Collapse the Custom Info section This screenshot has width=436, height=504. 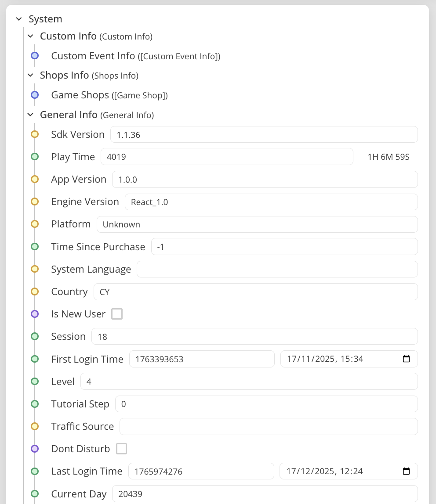[30, 36]
